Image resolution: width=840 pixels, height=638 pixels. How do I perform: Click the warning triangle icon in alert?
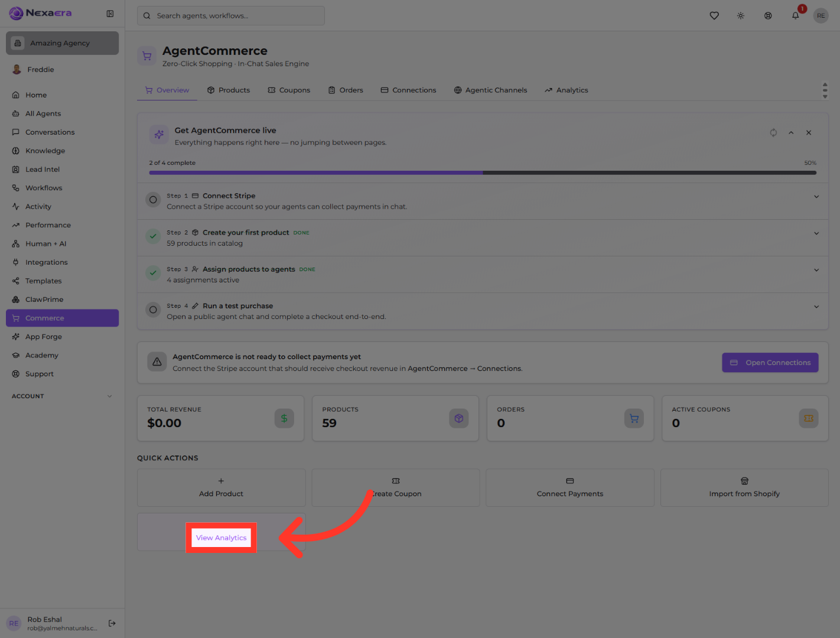click(x=157, y=362)
